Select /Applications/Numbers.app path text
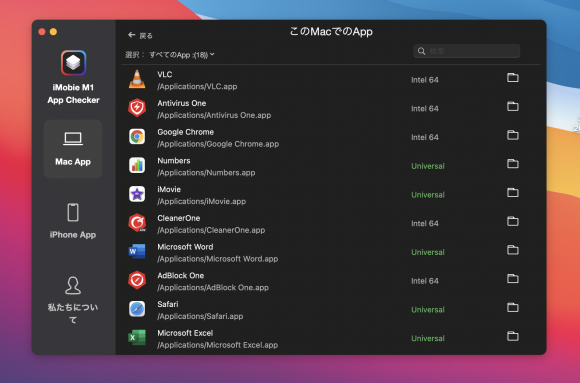580x383 pixels. pyautogui.click(x=206, y=173)
